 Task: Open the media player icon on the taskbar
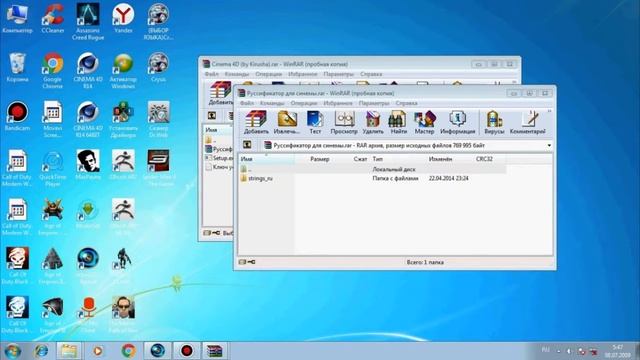pos(98,351)
